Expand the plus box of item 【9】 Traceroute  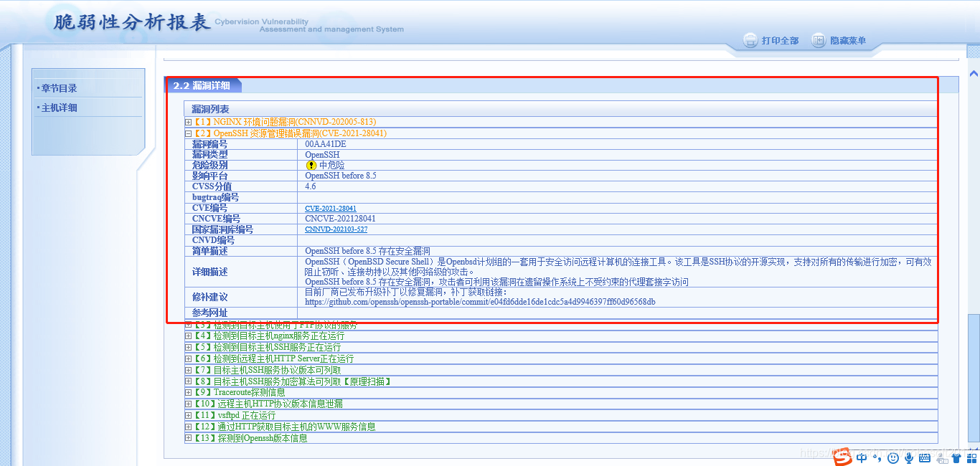click(189, 392)
